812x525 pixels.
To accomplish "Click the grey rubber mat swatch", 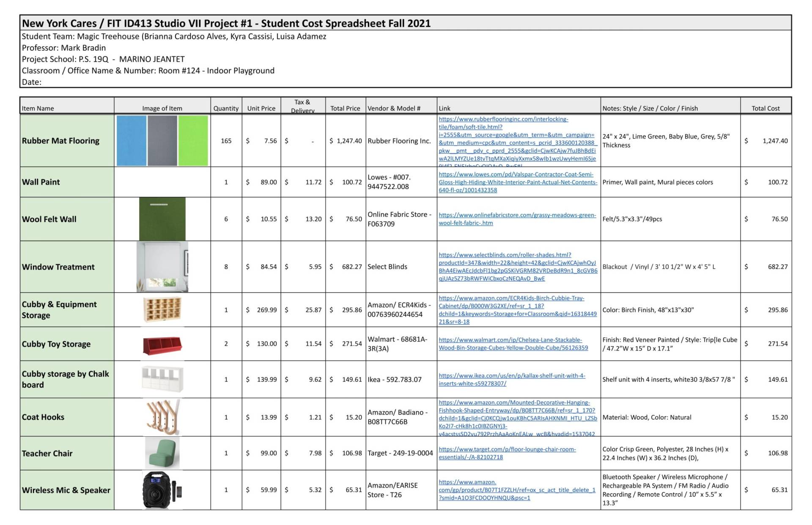I will pos(162,141).
